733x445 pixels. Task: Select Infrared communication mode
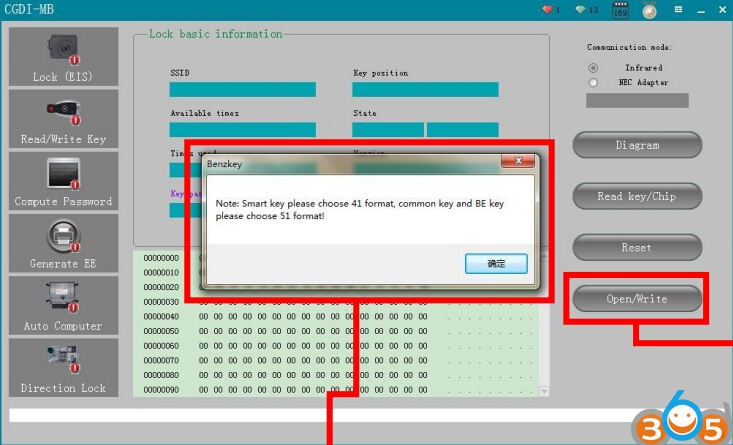tap(593, 68)
